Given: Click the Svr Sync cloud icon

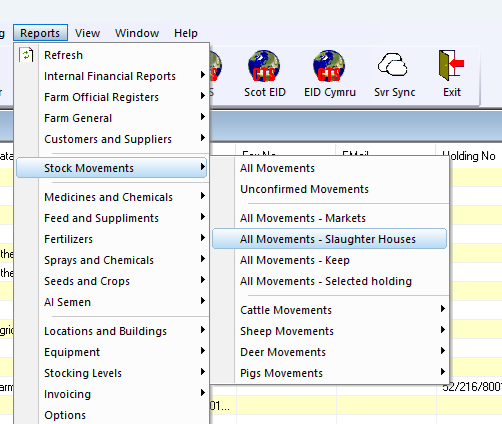Looking at the screenshot, I should click(x=393, y=65).
